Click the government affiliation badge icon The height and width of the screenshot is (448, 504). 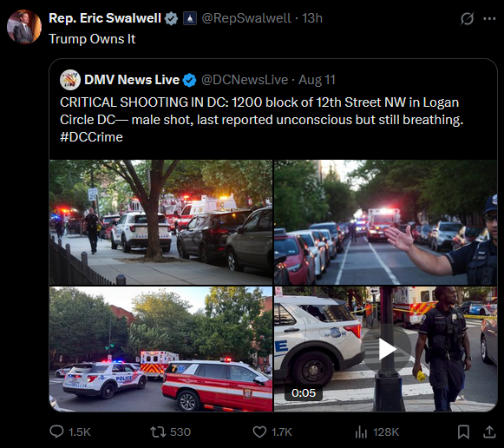click(190, 18)
